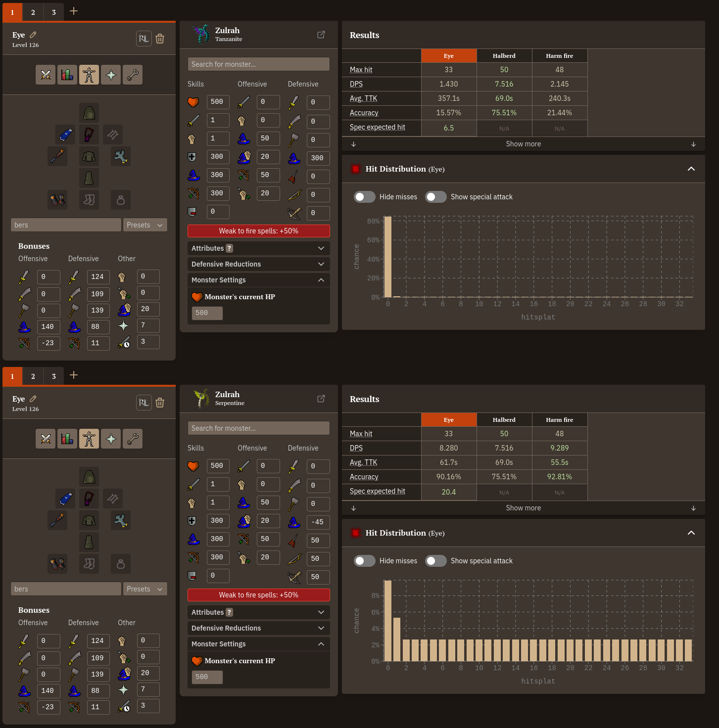The width and height of the screenshot is (719, 728).
Task: Click body slot in bottom equipment grid
Action: click(89, 520)
